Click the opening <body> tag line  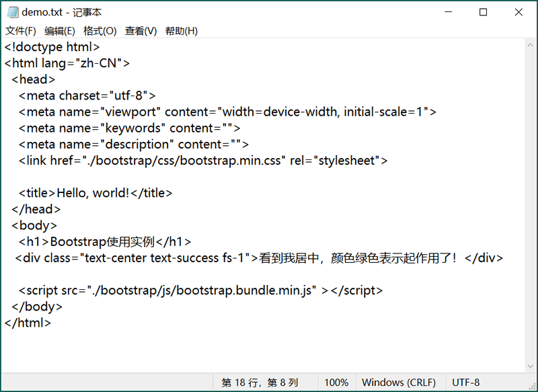[34, 225]
